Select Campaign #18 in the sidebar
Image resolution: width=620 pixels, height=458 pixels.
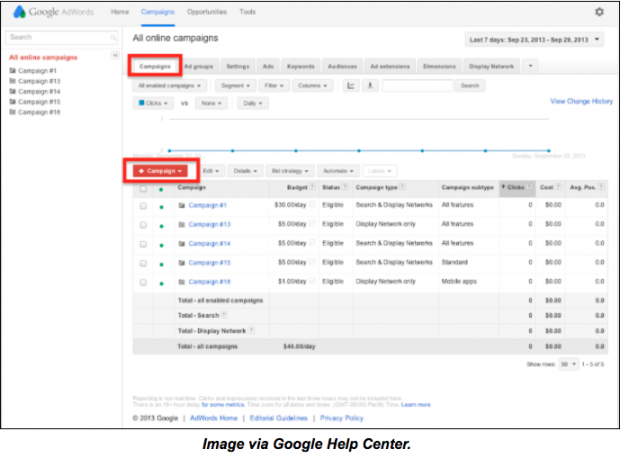click(x=39, y=112)
